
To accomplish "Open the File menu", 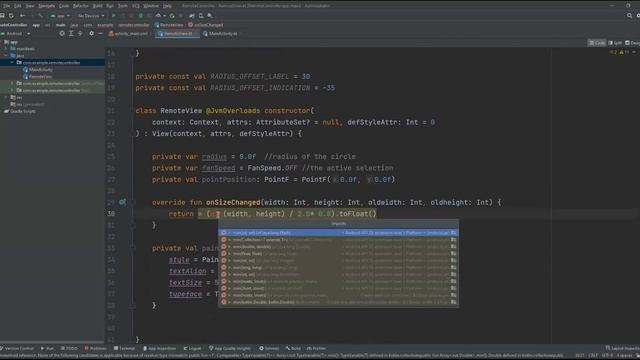I will click(6, 6).
